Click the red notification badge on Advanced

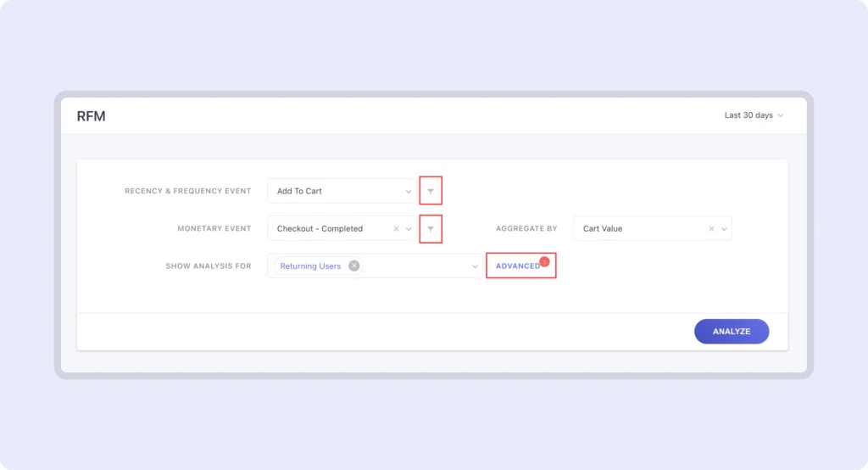point(544,261)
